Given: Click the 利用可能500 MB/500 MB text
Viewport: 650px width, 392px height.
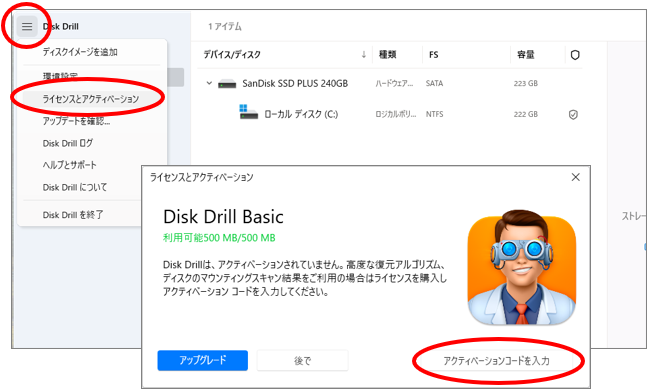Looking at the screenshot, I should 219,238.
